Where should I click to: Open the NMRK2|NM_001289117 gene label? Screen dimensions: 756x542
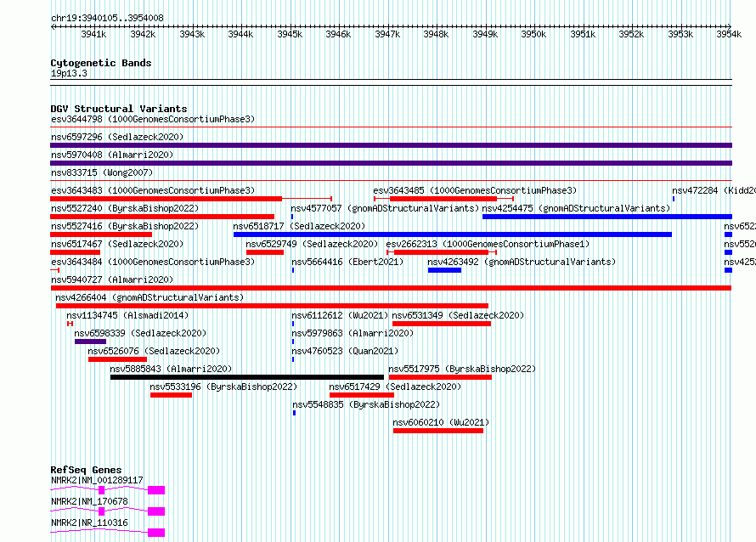click(97, 480)
